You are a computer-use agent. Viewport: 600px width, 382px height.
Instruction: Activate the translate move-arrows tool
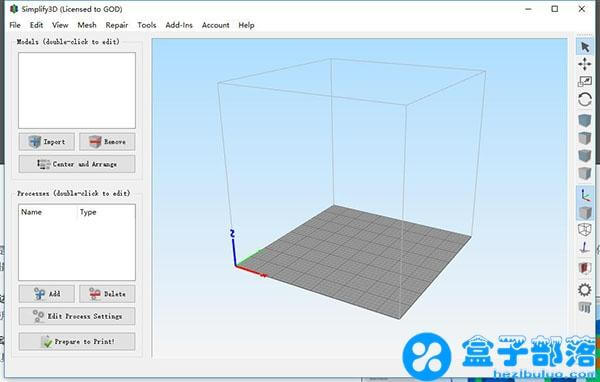[x=584, y=64]
